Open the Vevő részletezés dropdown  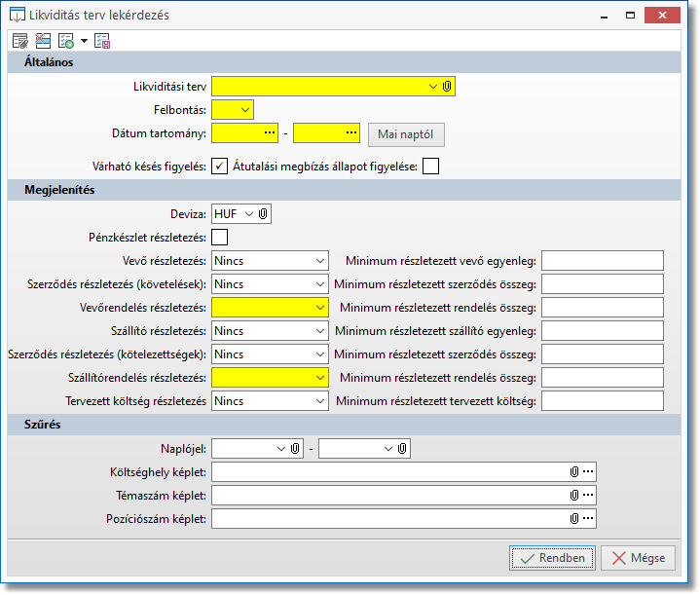click(x=320, y=260)
